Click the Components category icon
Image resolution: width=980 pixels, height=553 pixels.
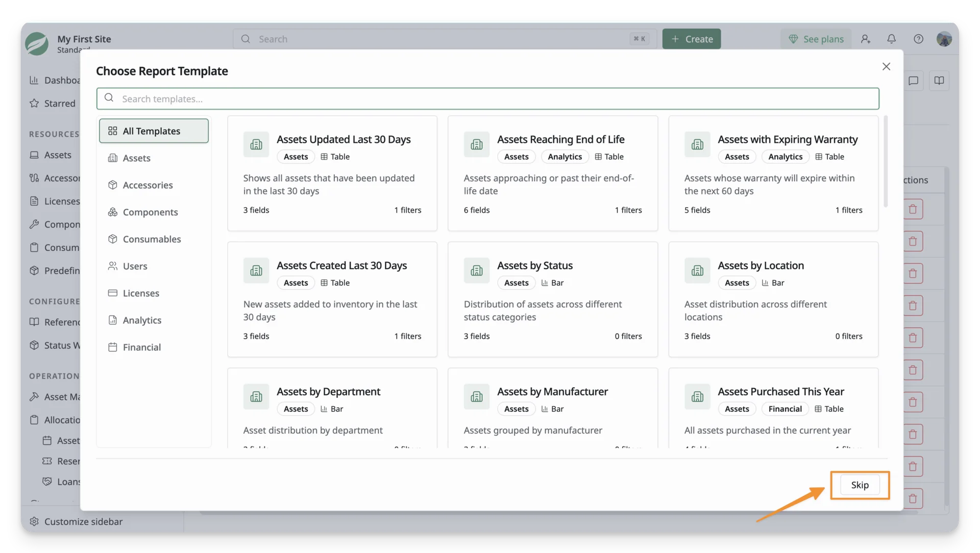(x=113, y=212)
